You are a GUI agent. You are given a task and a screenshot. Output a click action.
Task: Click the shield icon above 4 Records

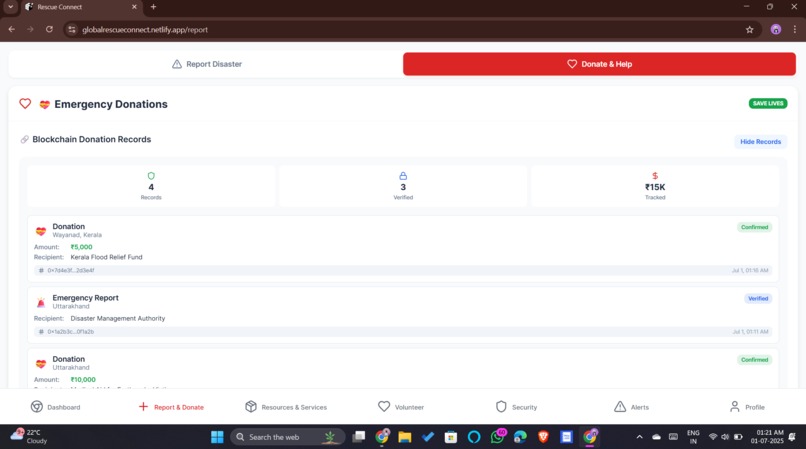(151, 176)
